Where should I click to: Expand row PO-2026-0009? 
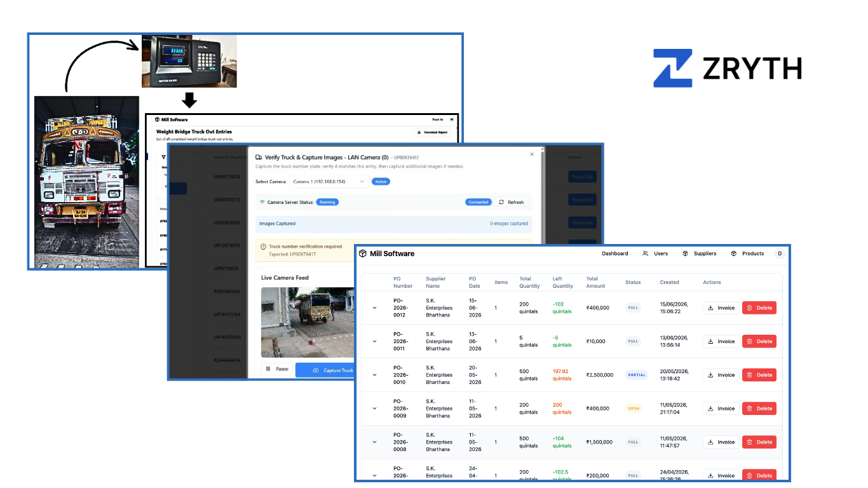(x=374, y=409)
